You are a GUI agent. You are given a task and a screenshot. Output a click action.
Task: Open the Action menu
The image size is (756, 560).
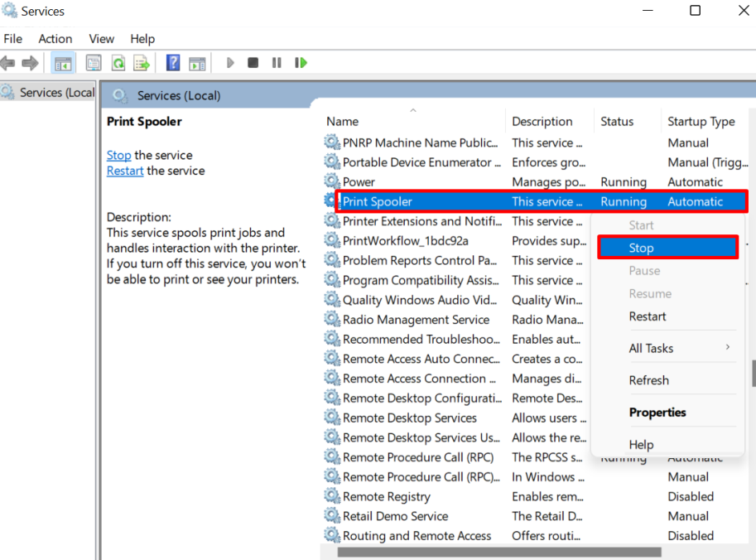pyautogui.click(x=55, y=39)
